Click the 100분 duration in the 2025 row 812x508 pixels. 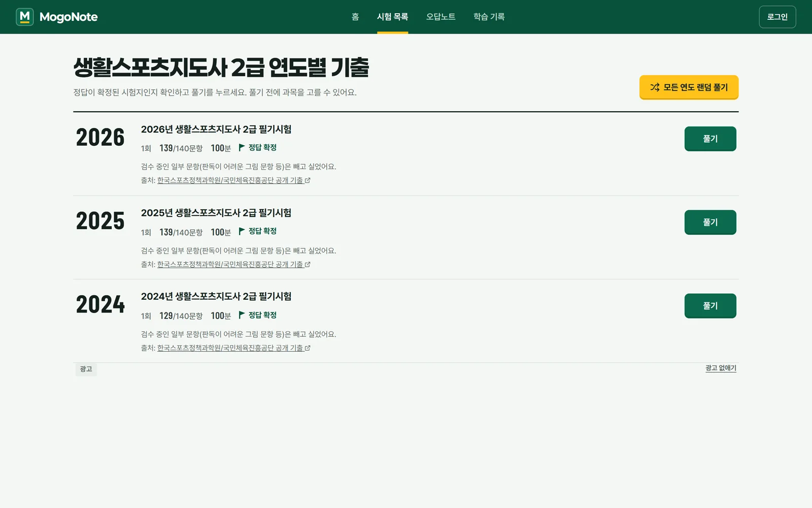point(221,232)
